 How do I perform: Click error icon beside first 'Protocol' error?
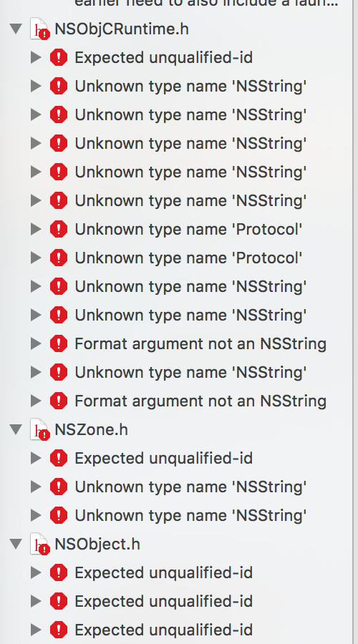point(59,229)
